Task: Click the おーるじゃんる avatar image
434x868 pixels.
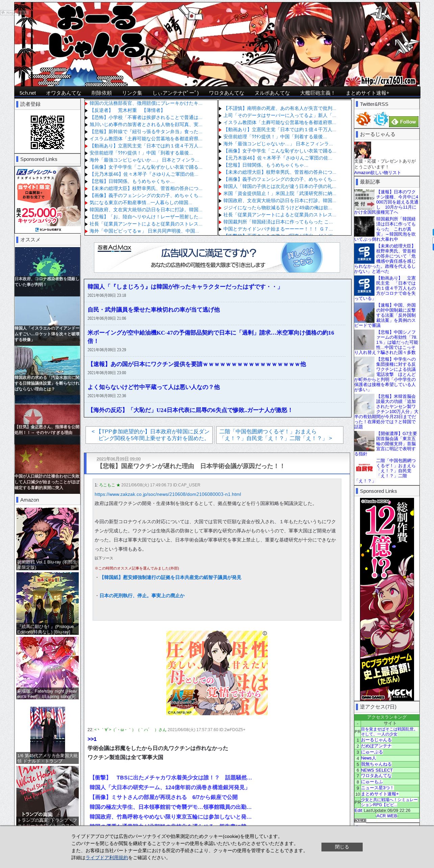Action: (x=363, y=150)
